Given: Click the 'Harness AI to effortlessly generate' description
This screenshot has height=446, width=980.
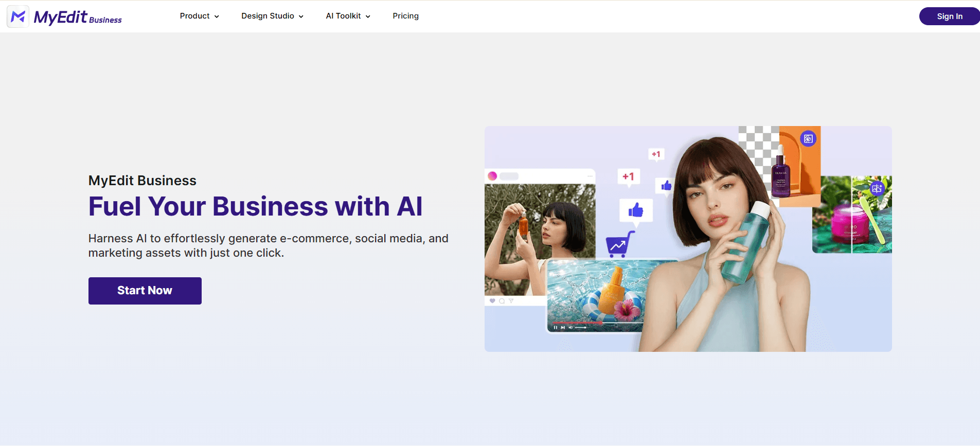Looking at the screenshot, I should tap(269, 246).
